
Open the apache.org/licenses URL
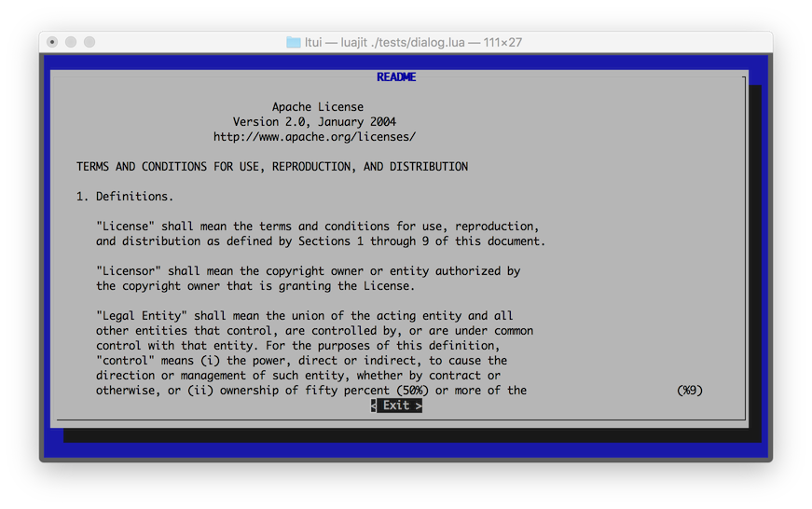point(314,137)
